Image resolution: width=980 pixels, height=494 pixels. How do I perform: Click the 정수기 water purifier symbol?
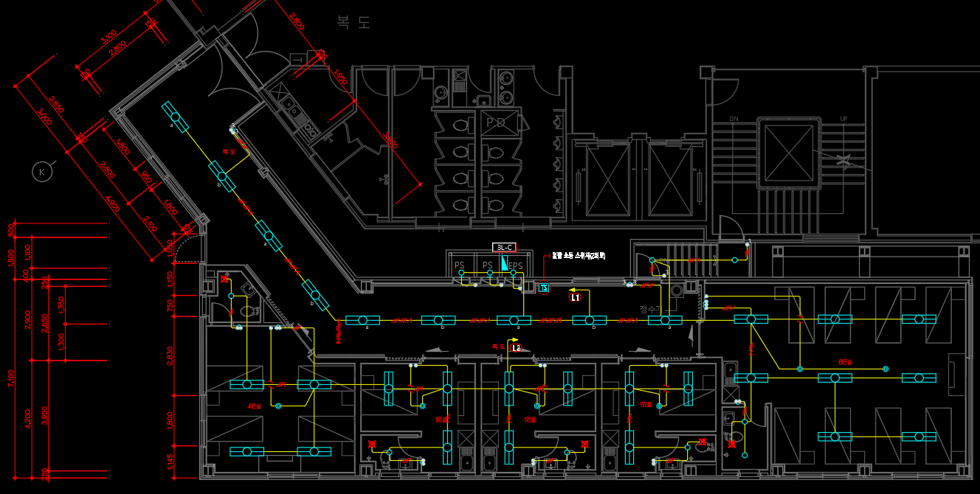click(x=677, y=291)
